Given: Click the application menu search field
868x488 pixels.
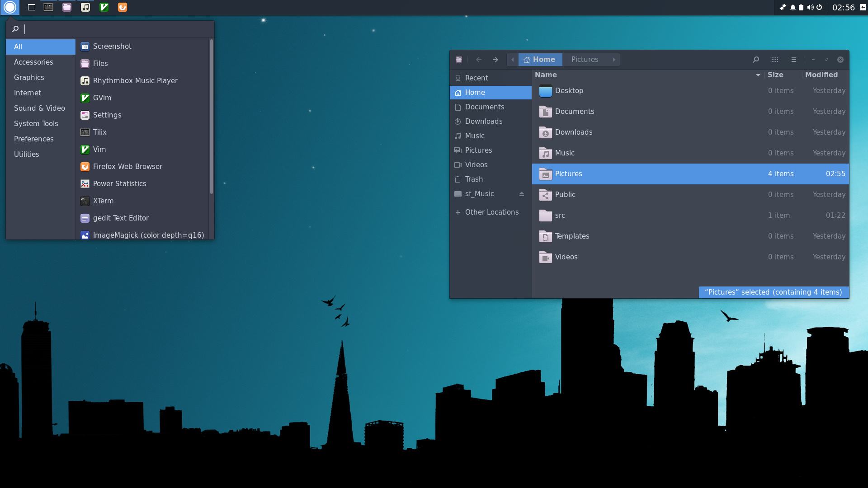Looking at the screenshot, I should pos(113,29).
